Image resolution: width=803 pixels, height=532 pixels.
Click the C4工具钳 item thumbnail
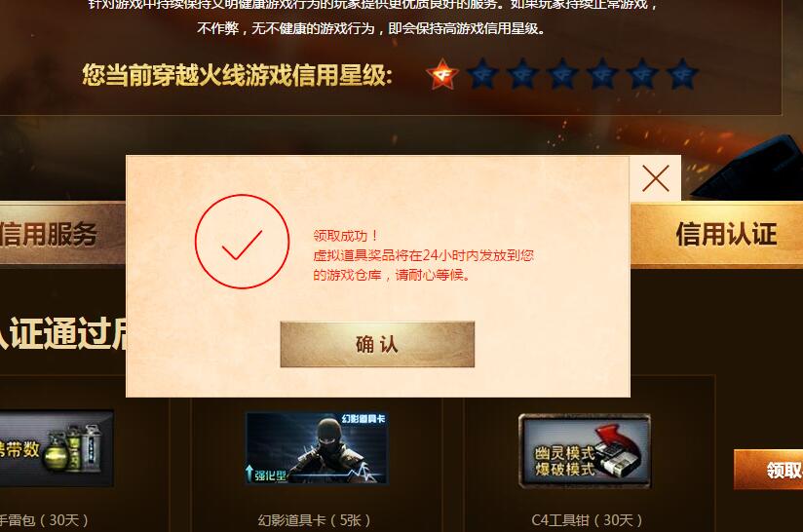click(585, 451)
